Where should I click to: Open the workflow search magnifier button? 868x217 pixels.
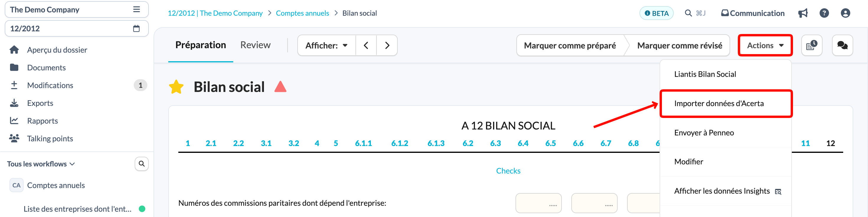coord(141,164)
